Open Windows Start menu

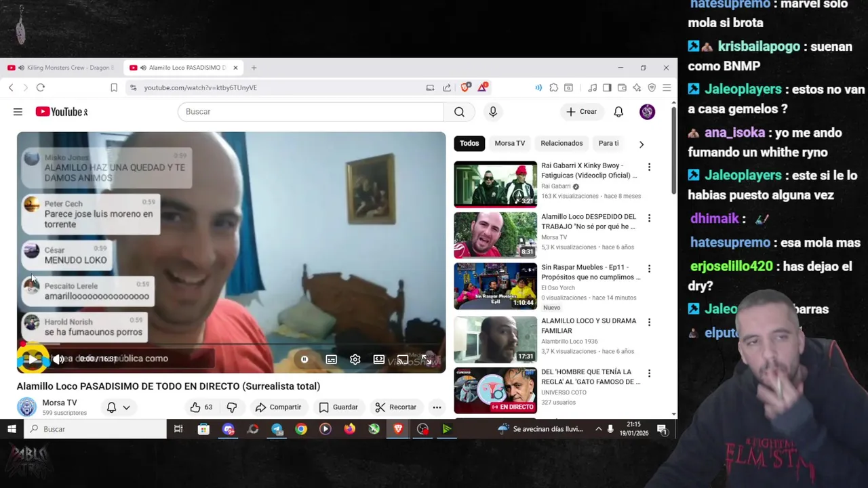pos(12,429)
